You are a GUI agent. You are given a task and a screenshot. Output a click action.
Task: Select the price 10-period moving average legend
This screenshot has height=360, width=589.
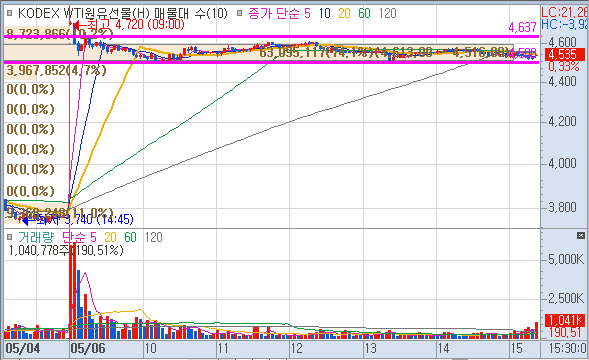click(325, 14)
